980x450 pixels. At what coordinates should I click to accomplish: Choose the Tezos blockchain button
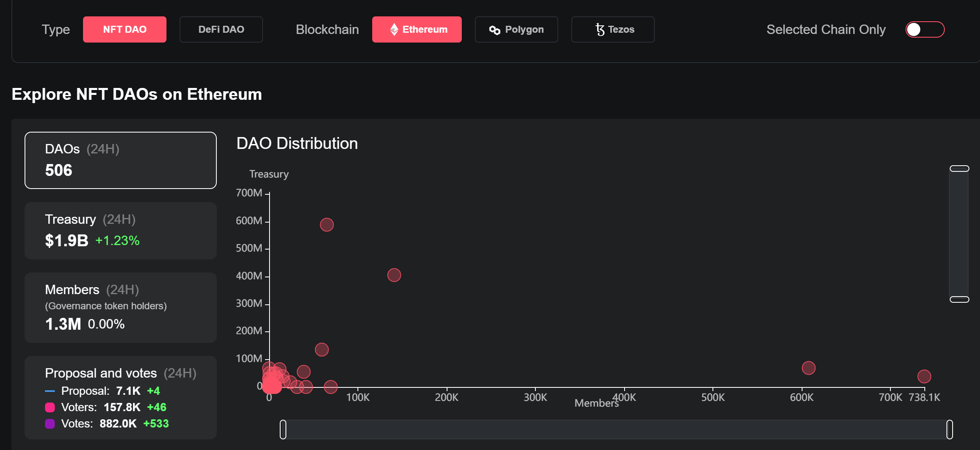pyautogui.click(x=613, y=29)
